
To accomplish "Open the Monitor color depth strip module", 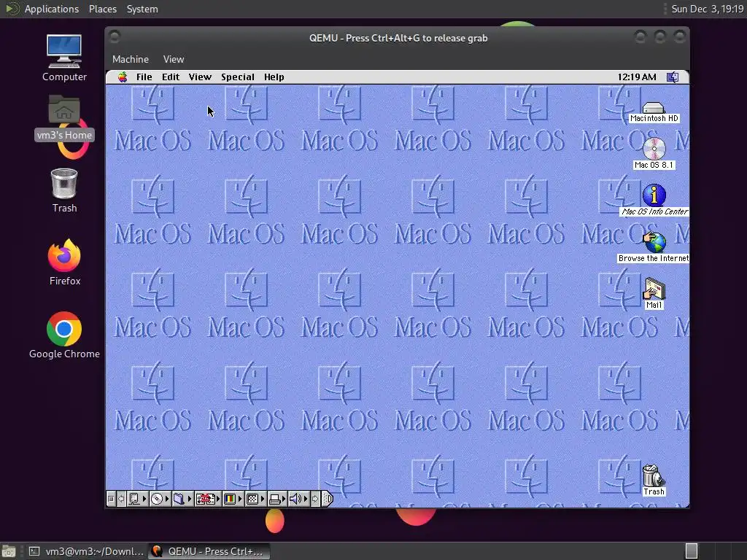I will click(233, 499).
